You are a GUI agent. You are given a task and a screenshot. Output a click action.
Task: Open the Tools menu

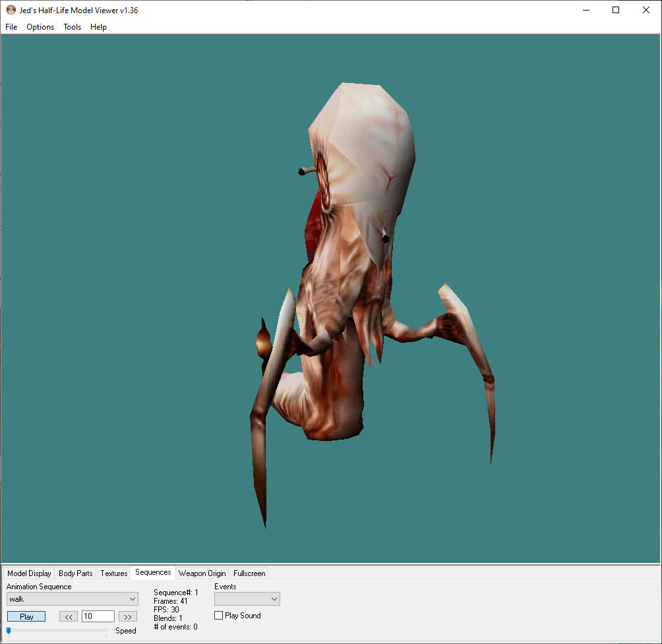(x=72, y=27)
